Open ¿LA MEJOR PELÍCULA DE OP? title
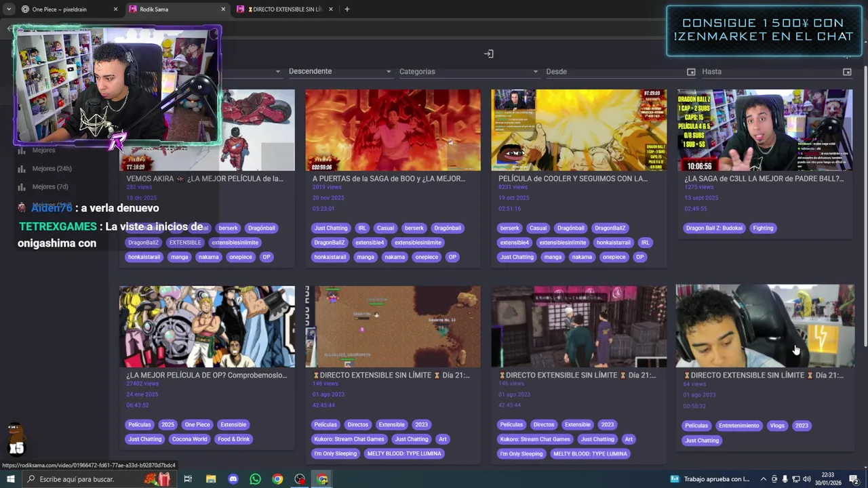Image resolution: width=868 pixels, height=488 pixels. coord(206,375)
